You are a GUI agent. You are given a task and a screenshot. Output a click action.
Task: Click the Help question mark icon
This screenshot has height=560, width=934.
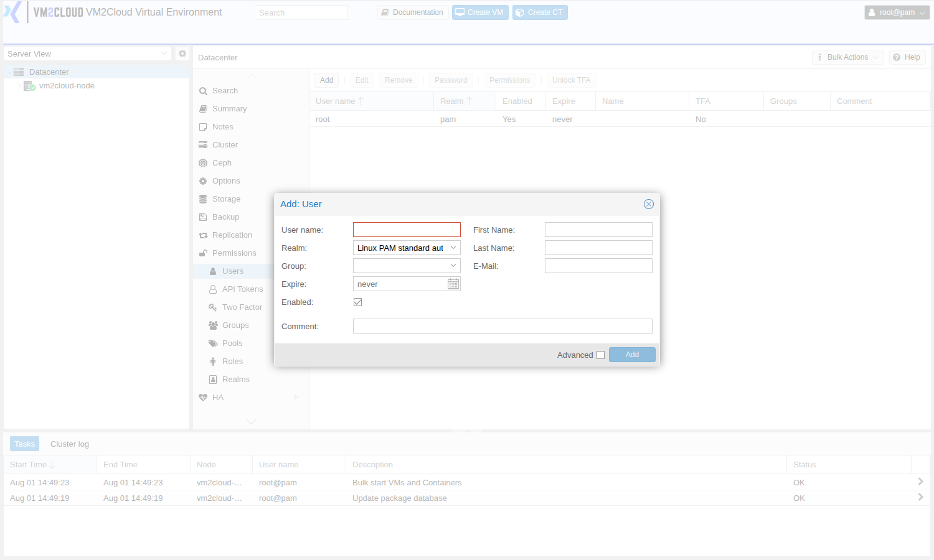(x=897, y=57)
